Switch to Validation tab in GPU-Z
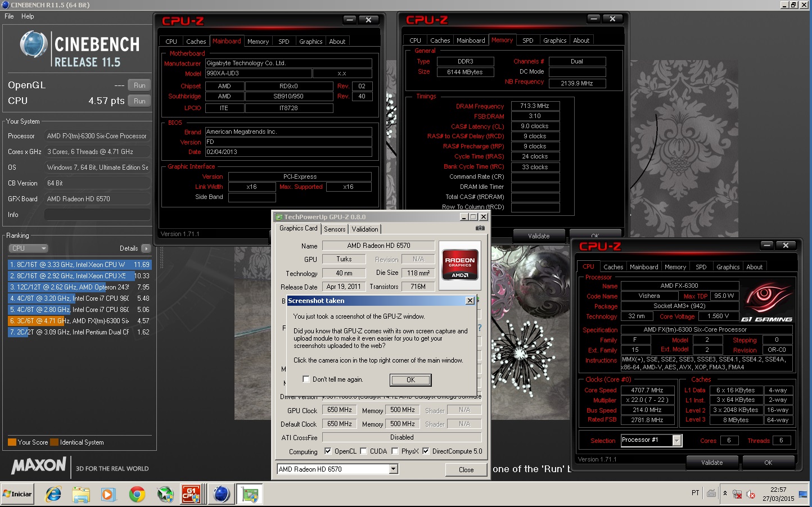 tap(365, 229)
